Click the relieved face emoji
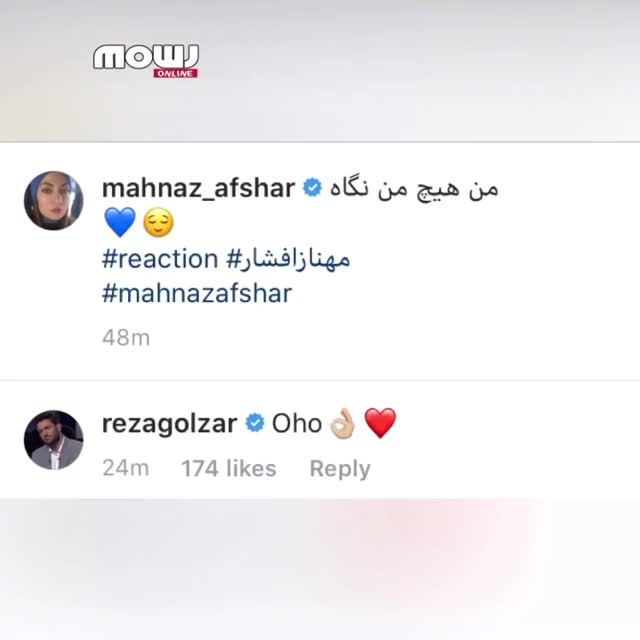This screenshot has width=640, height=640. click(x=158, y=222)
